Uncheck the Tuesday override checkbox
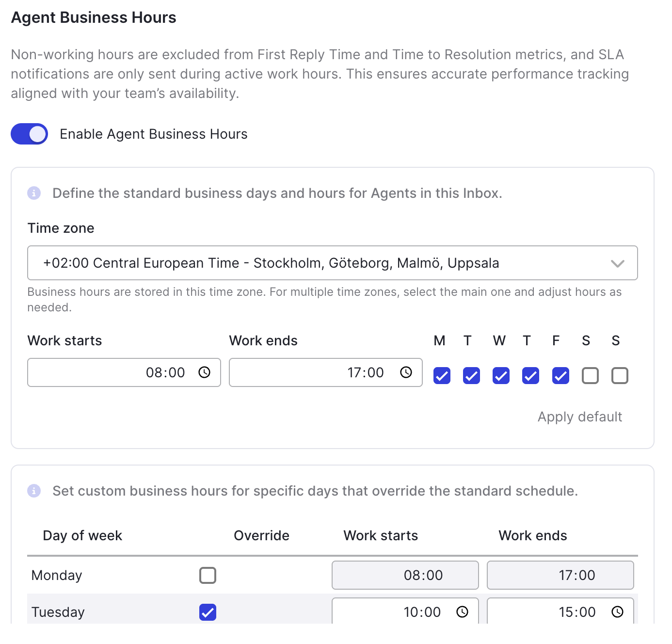This screenshot has width=672, height=644. coord(208,612)
